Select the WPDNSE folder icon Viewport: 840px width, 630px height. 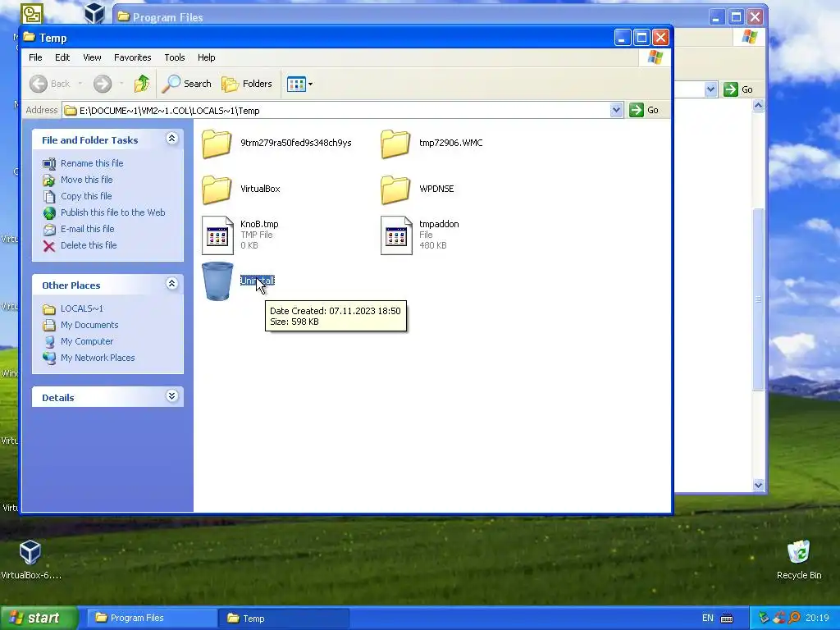[x=395, y=189]
